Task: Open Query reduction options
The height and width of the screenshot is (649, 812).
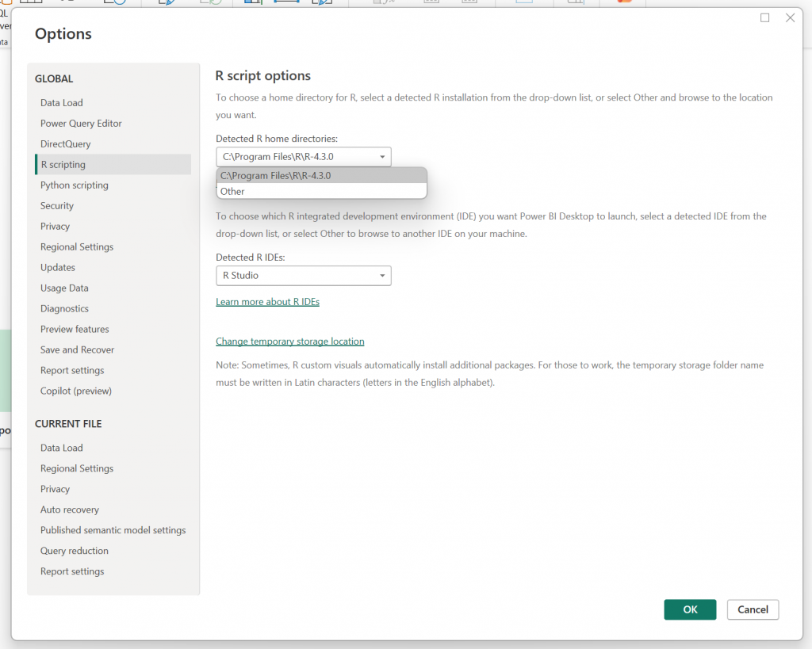Action: (x=75, y=552)
